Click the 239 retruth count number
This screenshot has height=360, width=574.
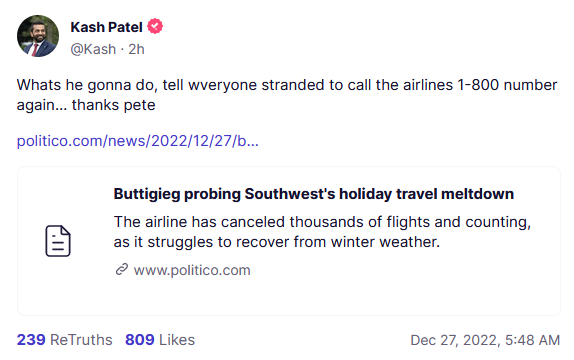coord(31,340)
